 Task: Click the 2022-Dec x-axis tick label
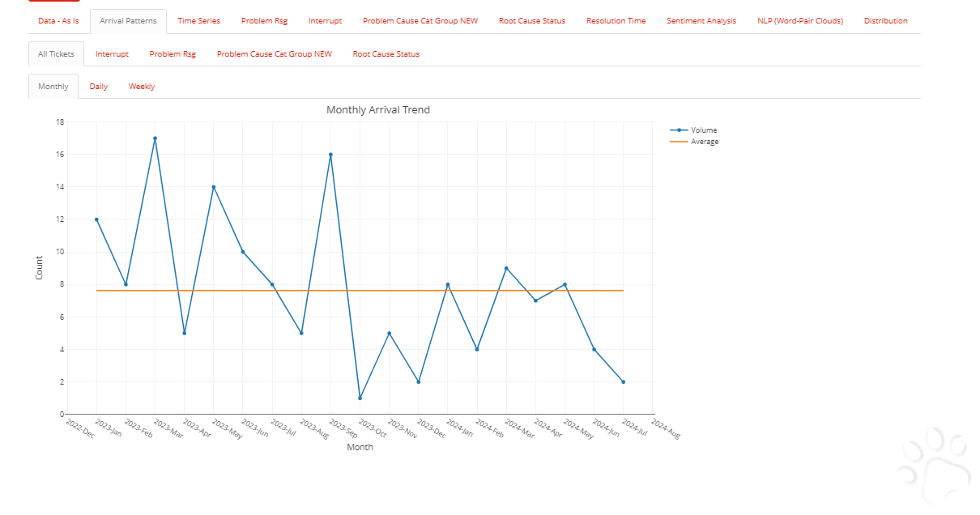79,428
